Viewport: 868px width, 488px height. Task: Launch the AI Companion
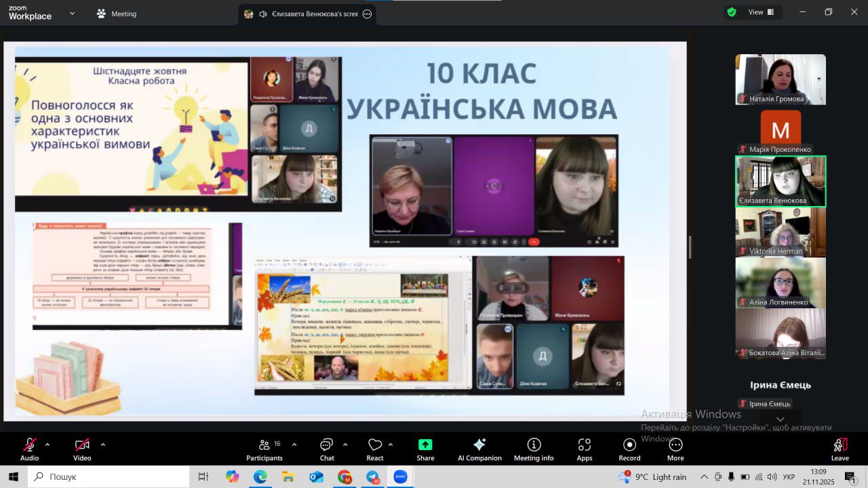pos(479,449)
